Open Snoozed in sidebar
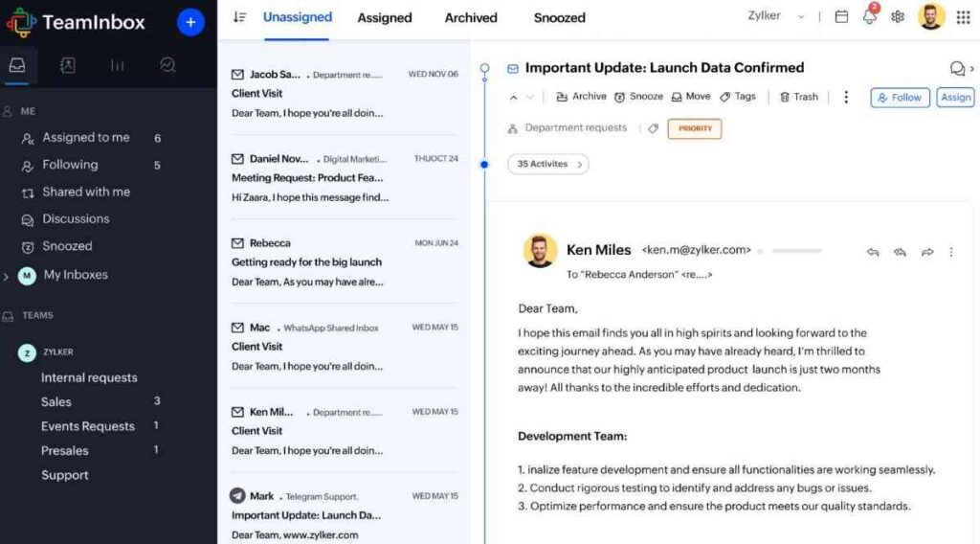This screenshot has height=544, width=980. click(x=67, y=246)
